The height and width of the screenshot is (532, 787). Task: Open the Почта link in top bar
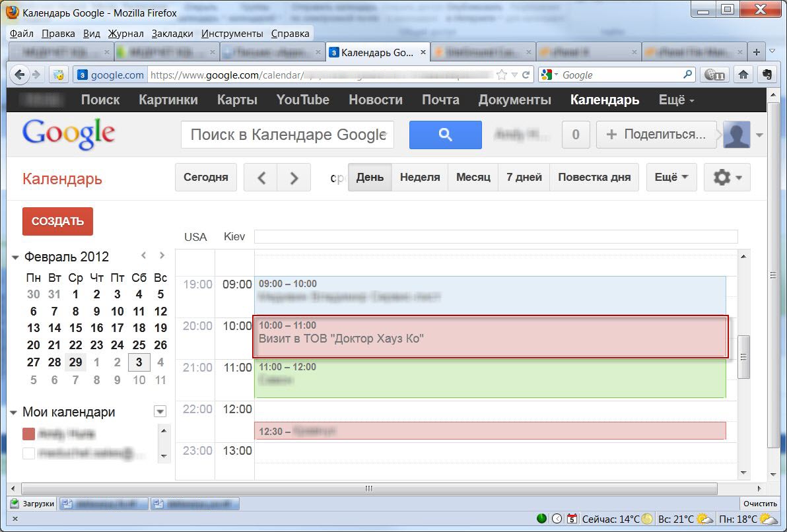[440, 100]
